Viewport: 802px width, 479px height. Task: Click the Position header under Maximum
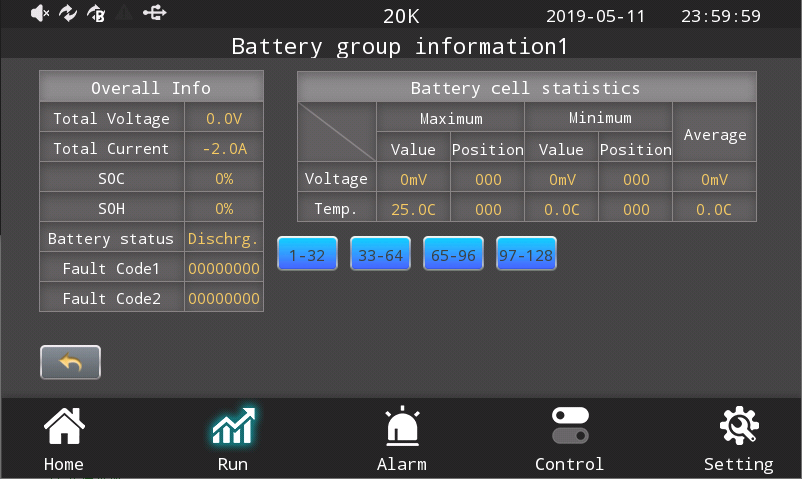(488, 149)
